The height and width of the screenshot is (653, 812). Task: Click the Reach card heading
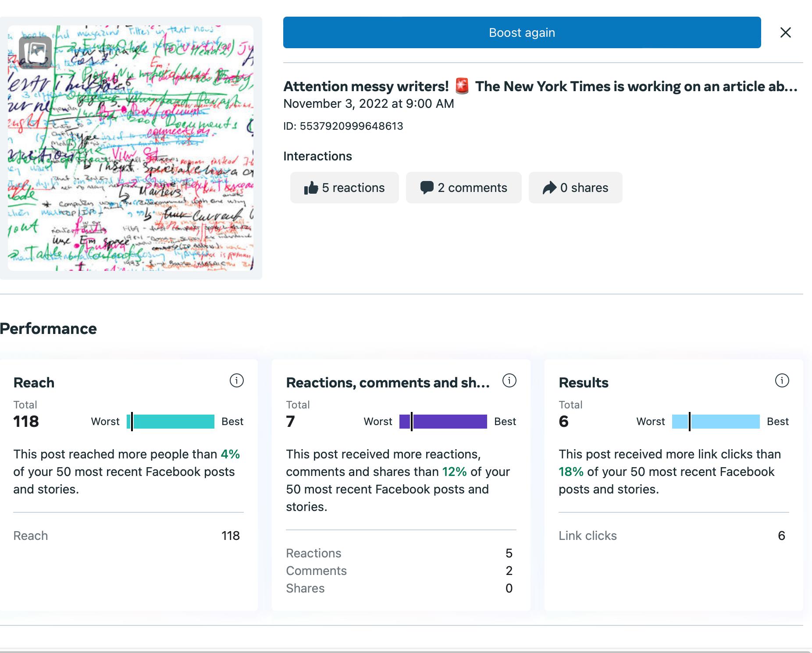[x=34, y=383]
